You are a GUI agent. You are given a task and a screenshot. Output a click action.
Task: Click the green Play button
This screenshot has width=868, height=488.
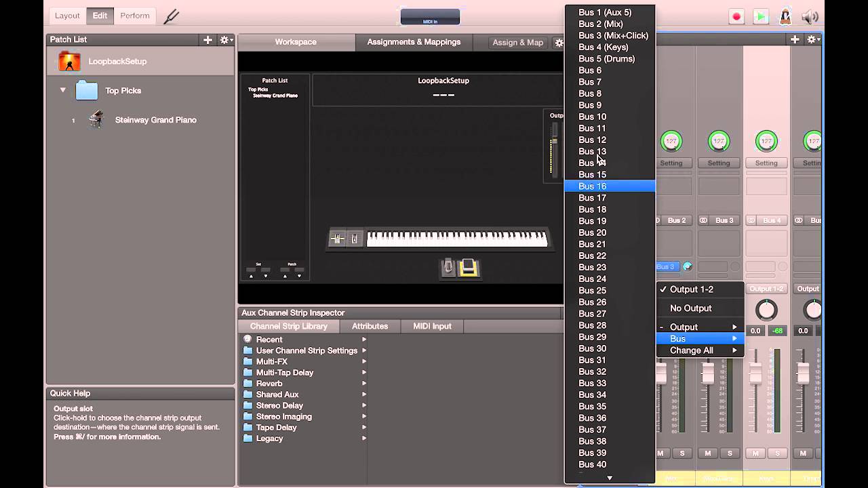(x=761, y=17)
